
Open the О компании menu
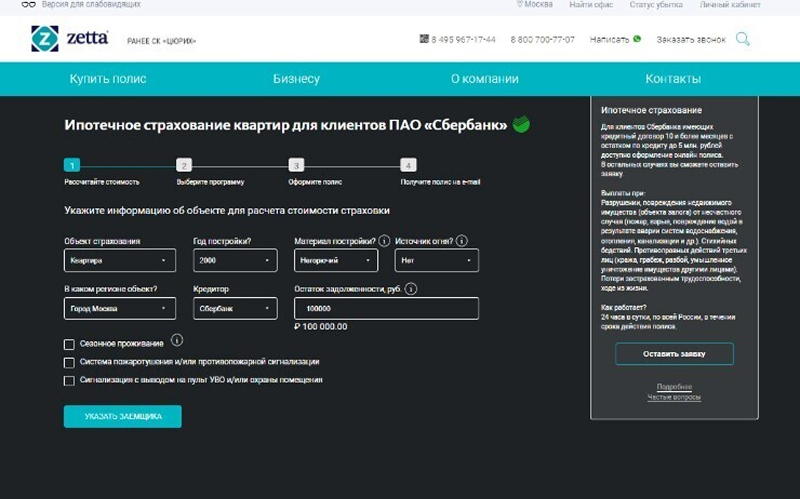click(485, 79)
